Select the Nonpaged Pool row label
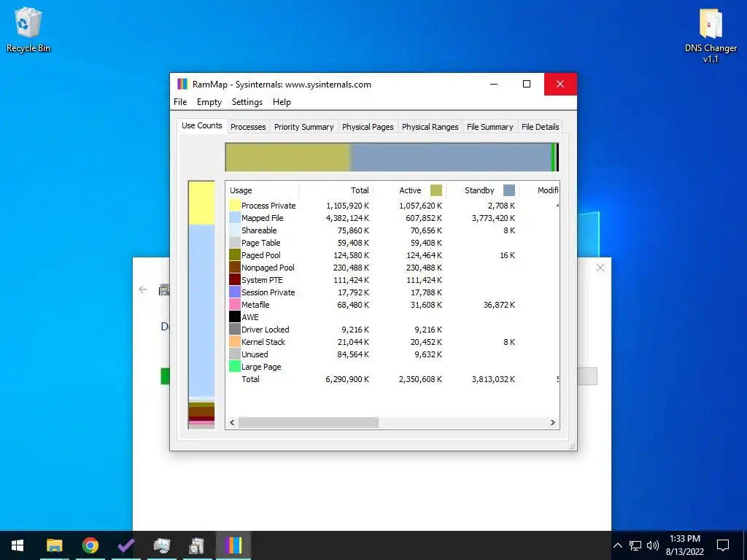This screenshot has height=560, width=747. click(x=268, y=268)
